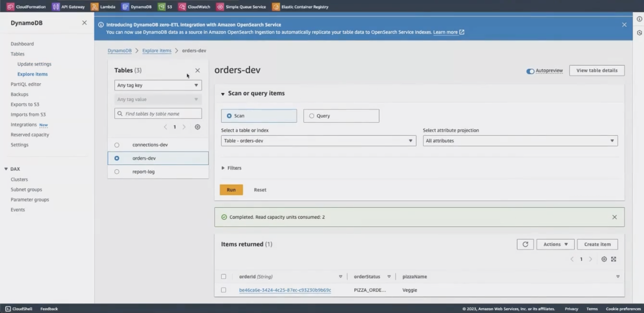This screenshot has height=313, width=644.
Task: Select the report-log table radio button
Action: point(117,172)
